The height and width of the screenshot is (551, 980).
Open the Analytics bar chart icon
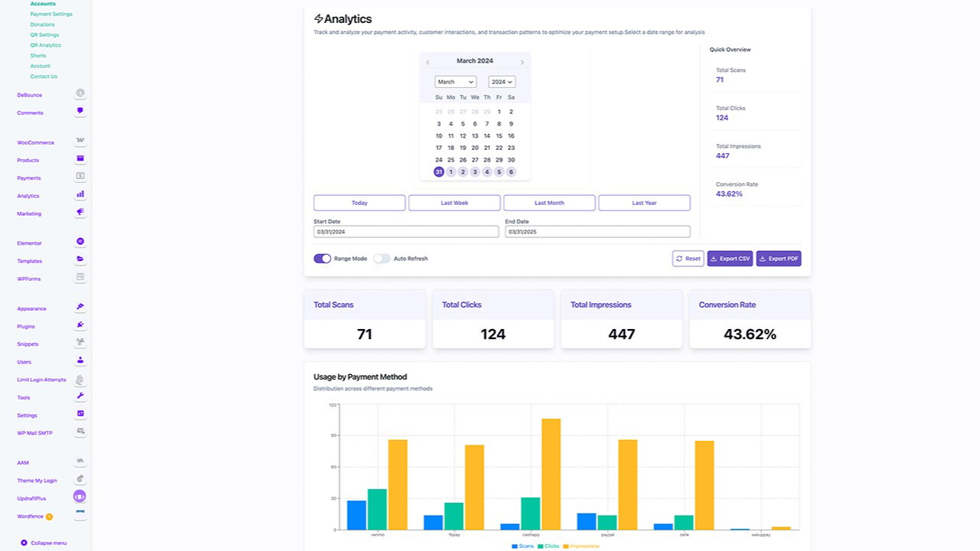80,194
